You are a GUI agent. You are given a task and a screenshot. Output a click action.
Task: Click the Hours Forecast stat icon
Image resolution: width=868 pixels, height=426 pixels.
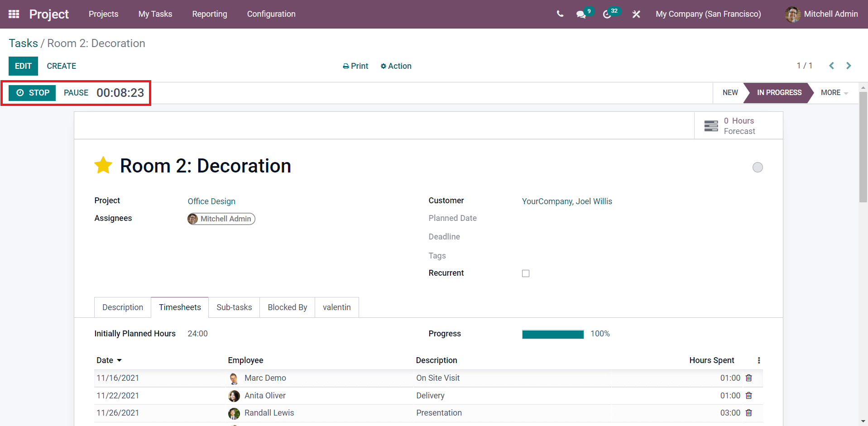pos(711,126)
